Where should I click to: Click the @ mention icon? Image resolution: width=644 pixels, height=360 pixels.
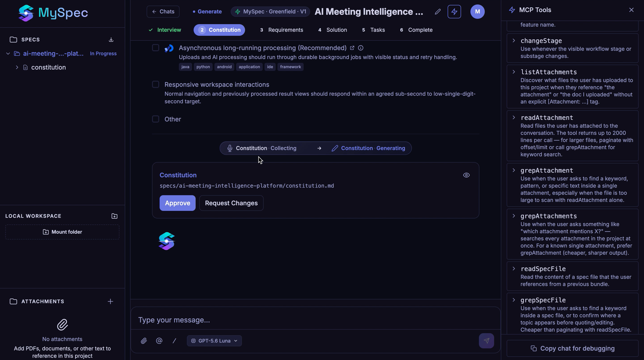pos(159,341)
